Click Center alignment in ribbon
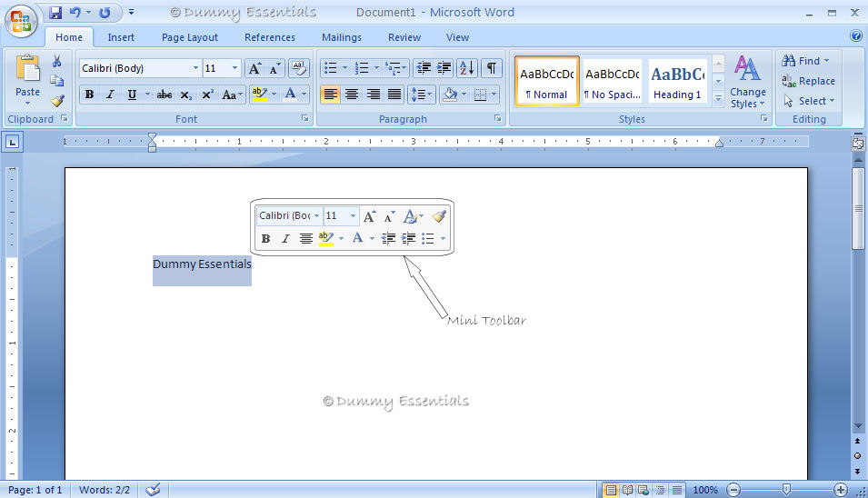Viewport: 868px width, 498px height. point(352,95)
